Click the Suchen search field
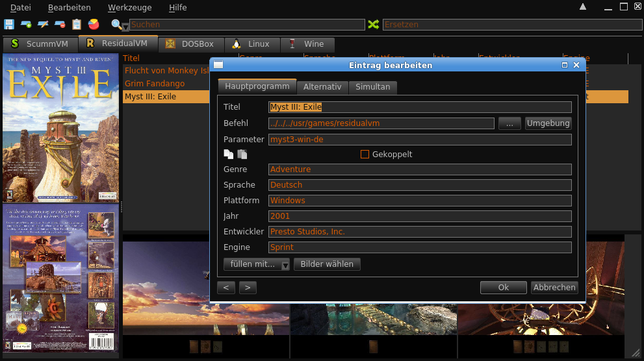644x361 pixels. coord(247,25)
